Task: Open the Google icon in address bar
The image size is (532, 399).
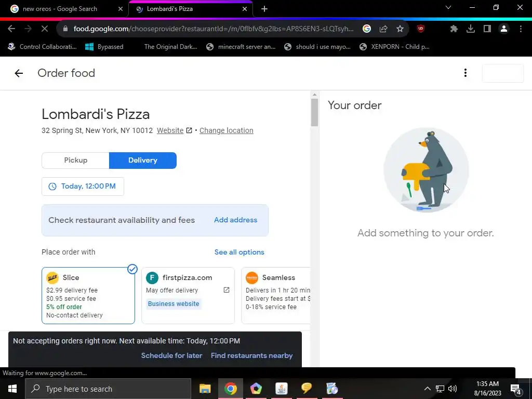Action: coord(366,29)
